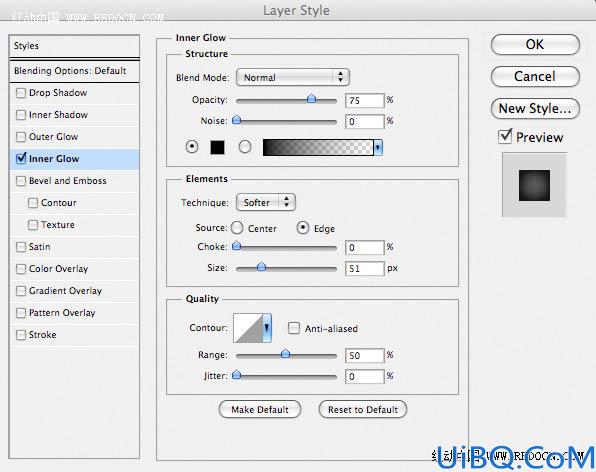Click the Noise slider handle

(x=236, y=120)
